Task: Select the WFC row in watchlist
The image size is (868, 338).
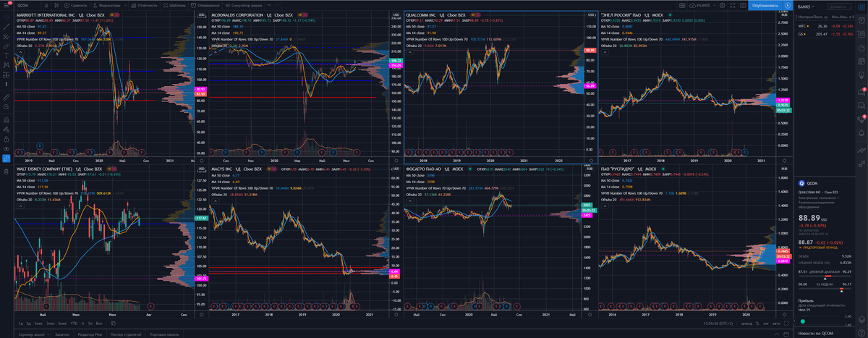Action: pyautogui.click(x=825, y=26)
